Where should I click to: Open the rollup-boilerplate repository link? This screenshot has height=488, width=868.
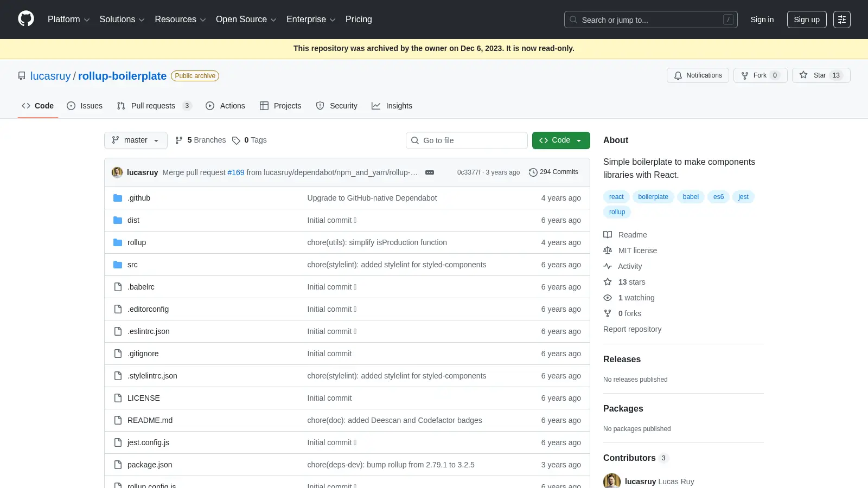coord(122,76)
